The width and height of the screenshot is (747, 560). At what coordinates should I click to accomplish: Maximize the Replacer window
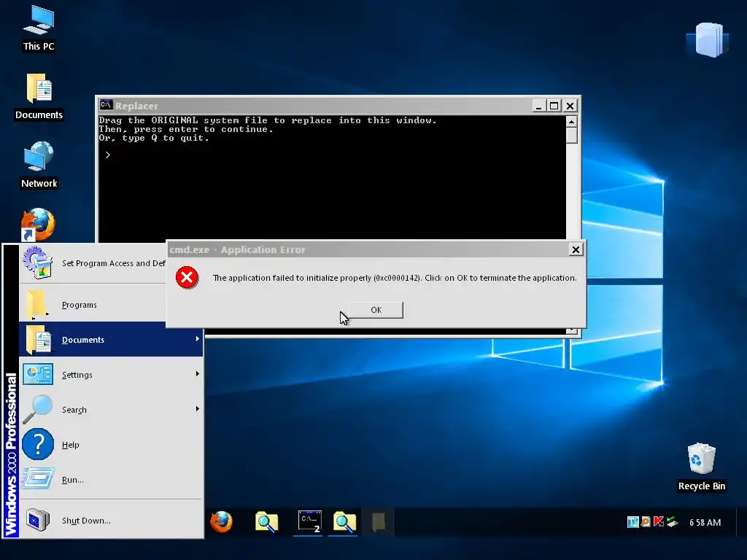[x=554, y=106]
